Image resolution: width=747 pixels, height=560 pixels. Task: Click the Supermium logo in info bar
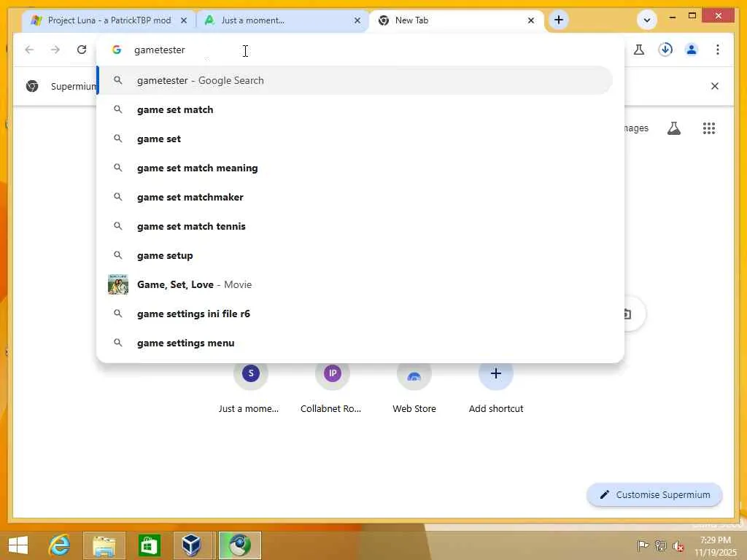tap(32, 86)
